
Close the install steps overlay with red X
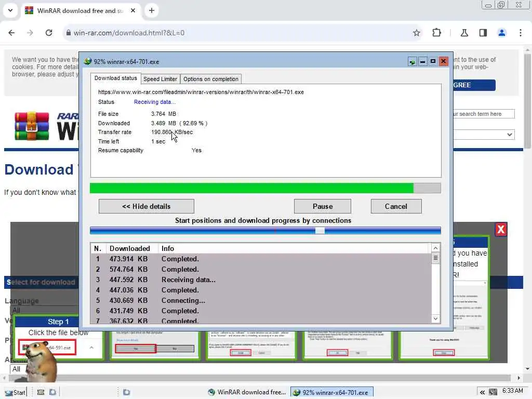pos(501,229)
